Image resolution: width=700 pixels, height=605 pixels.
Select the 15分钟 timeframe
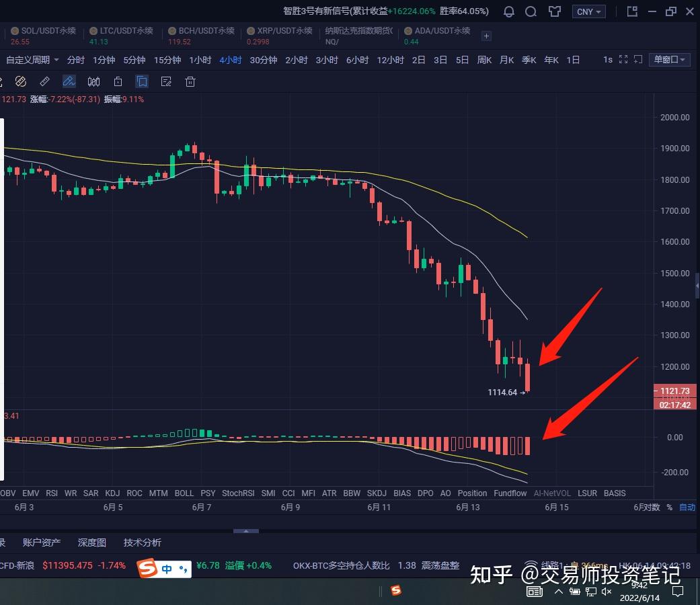point(167,60)
